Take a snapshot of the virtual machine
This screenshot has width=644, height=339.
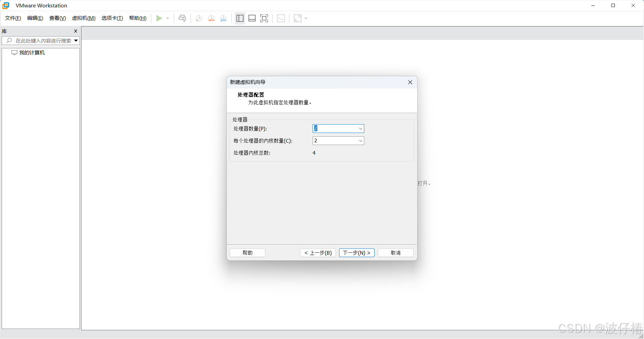pyautogui.click(x=198, y=18)
